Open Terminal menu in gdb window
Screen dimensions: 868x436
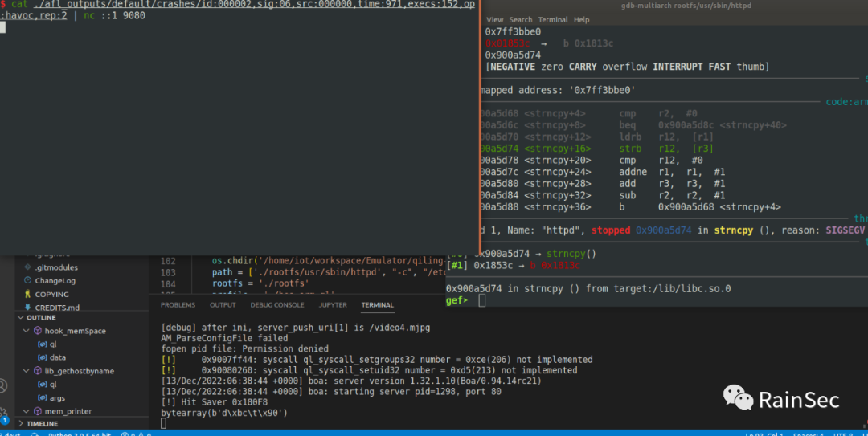[553, 19]
